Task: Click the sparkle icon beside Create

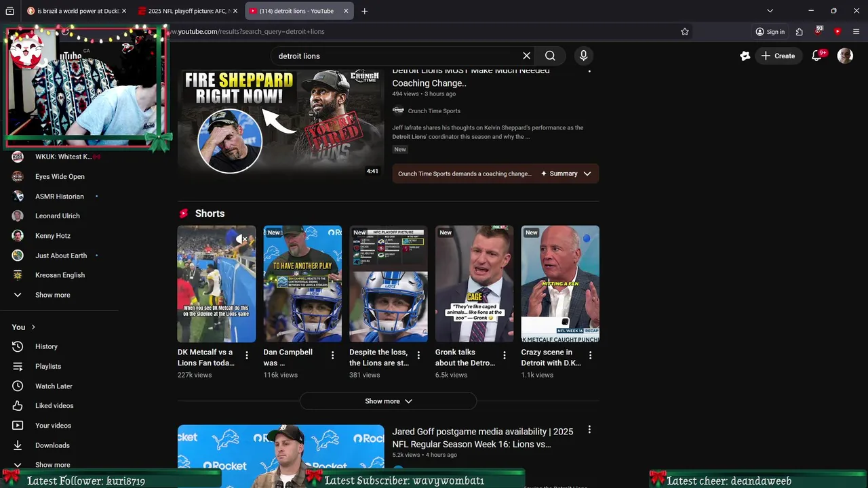Action: pos(745,56)
